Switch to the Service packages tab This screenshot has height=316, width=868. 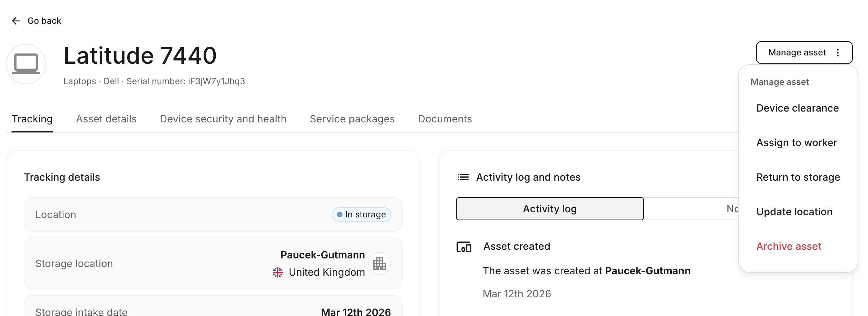[352, 119]
